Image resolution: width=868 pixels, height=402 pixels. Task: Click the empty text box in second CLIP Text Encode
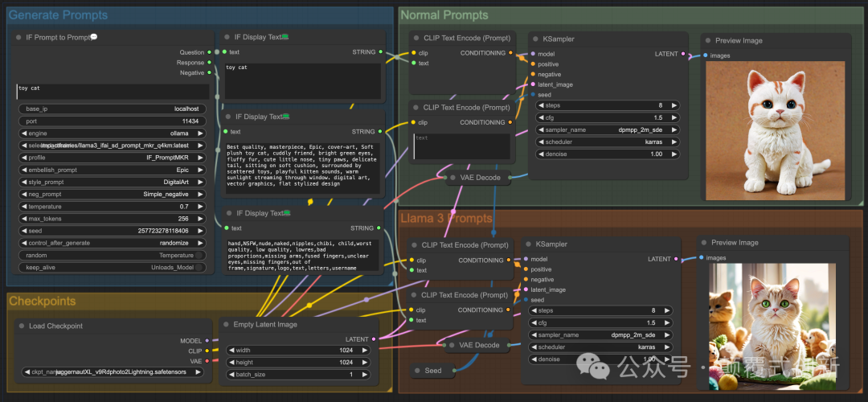click(x=461, y=146)
